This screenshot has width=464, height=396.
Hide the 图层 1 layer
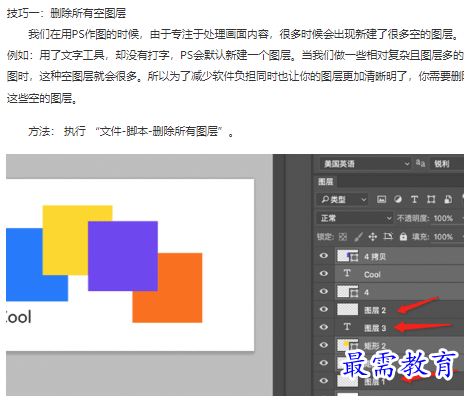[x=323, y=381]
